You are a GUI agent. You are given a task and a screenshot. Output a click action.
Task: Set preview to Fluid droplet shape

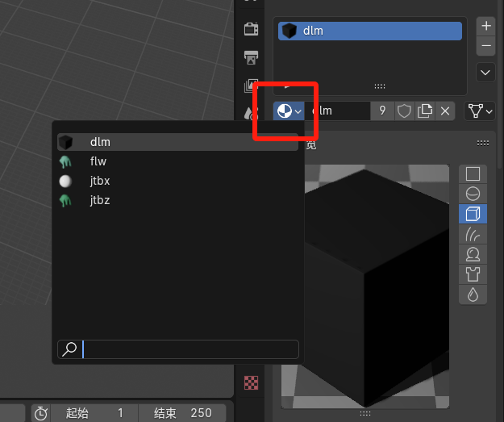473,295
